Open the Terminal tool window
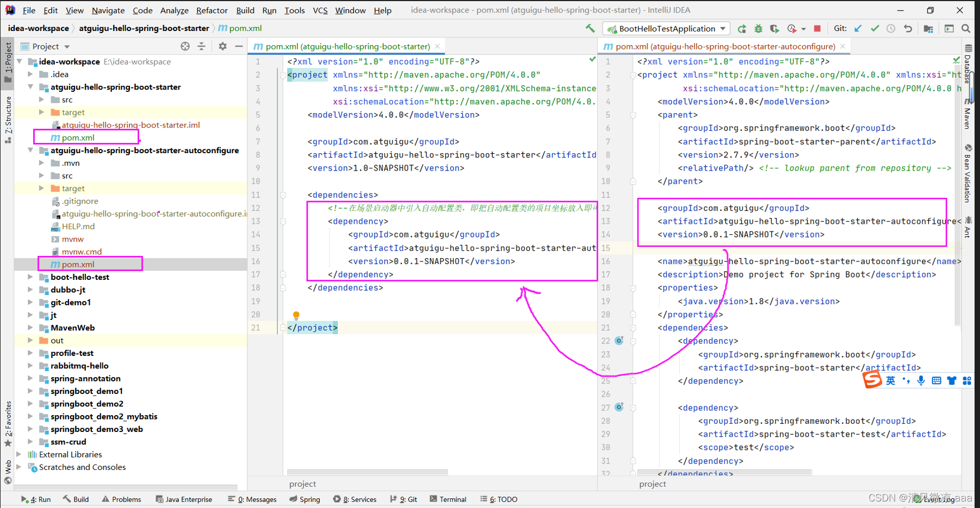The height and width of the screenshot is (508, 980). [448, 499]
